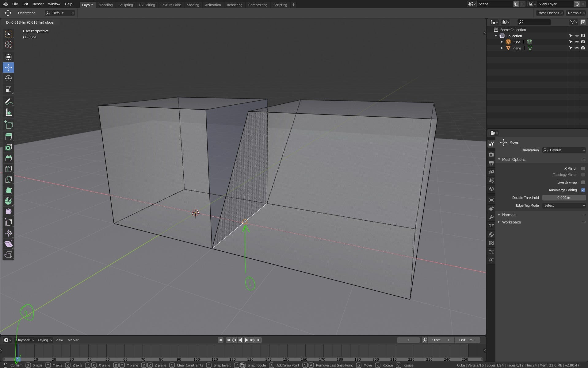Viewport: 588px width, 368px height.
Task: Expand the Normals section in the sidebar
Action: [x=510, y=215]
